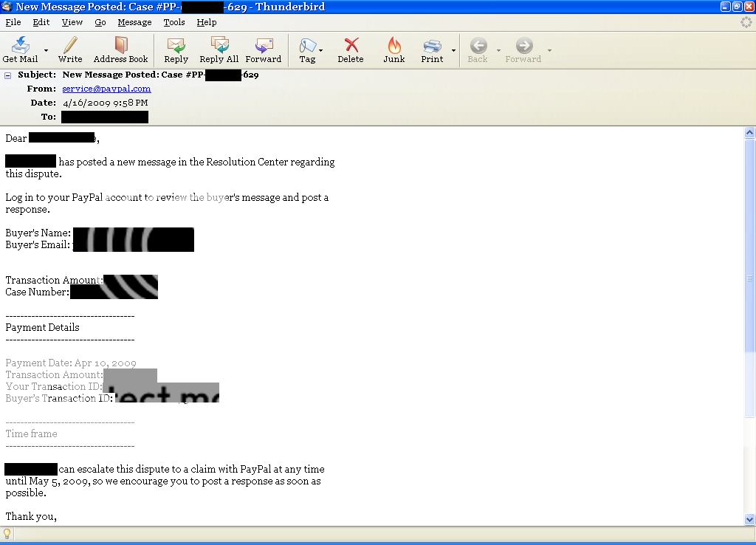The image size is (756, 545).
Task: Open the Write new message tool
Action: click(70, 49)
